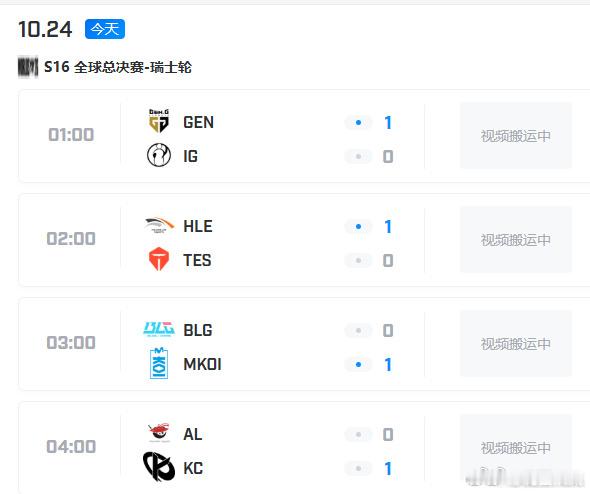Image resolution: width=590 pixels, height=494 pixels.
Task: Click the AL team logo
Action: [x=159, y=433]
